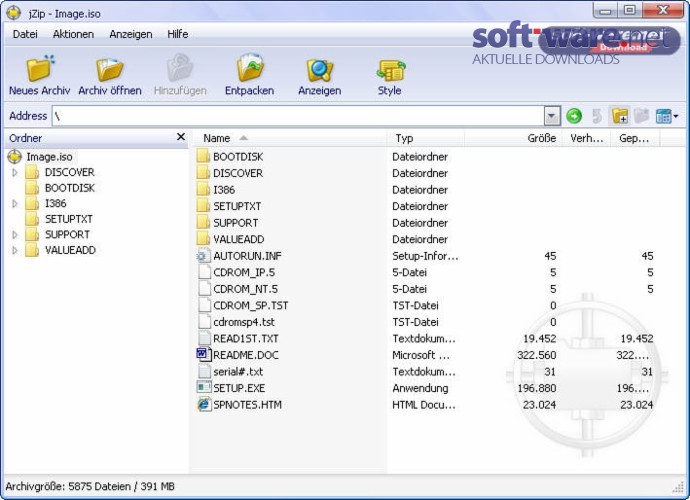
Task: Close the Ordner folder pane
Action: (x=181, y=137)
